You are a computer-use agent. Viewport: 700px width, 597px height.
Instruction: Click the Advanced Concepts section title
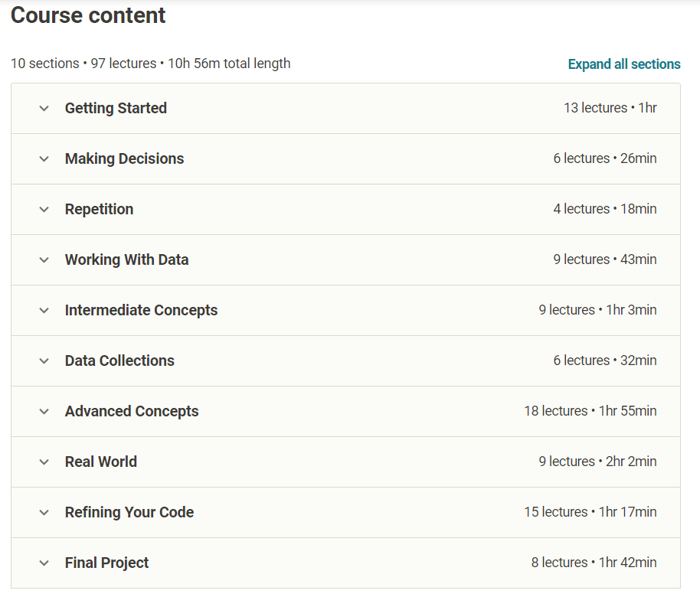click(x=132, y=411)
